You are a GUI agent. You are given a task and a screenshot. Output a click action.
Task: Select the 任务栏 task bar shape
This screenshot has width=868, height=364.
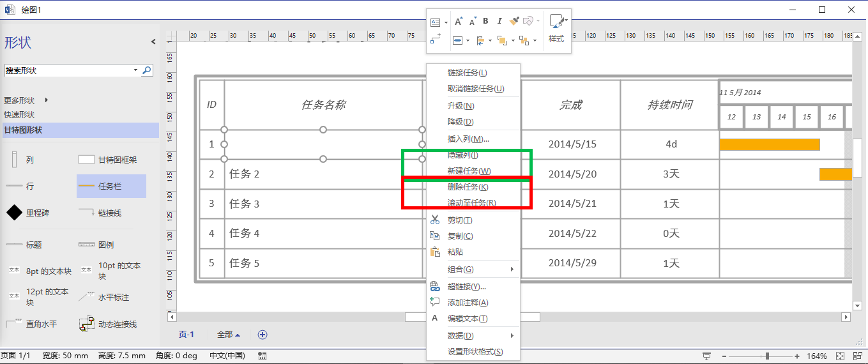[x=111, y=186]
